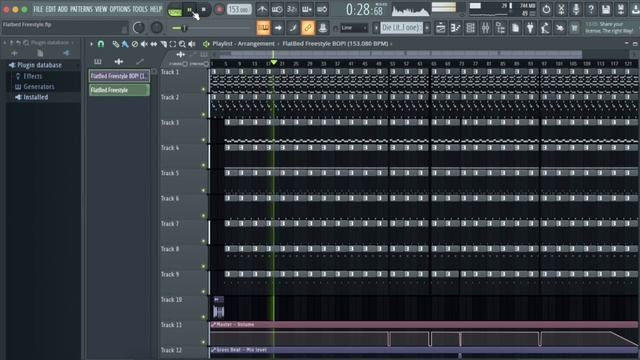Open the Playlist view icon
Image resolution: width=640 pixels, height=360 pixels.
tap(441, 28)
